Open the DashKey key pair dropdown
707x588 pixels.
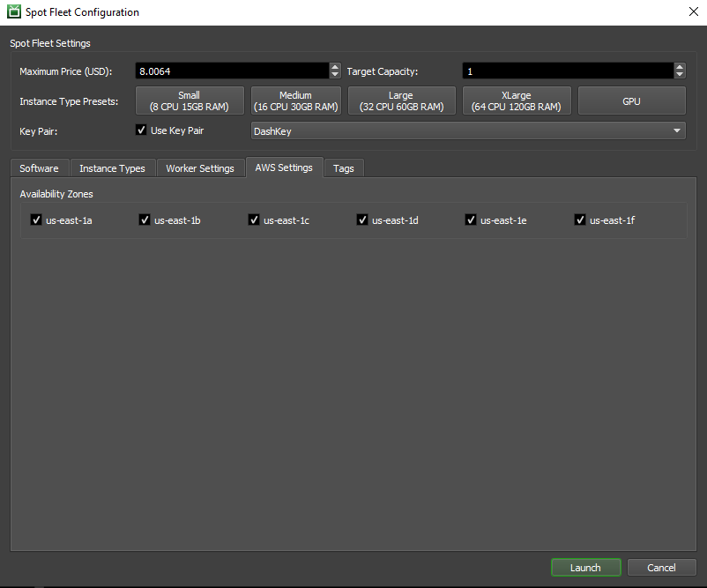[467, 131]
